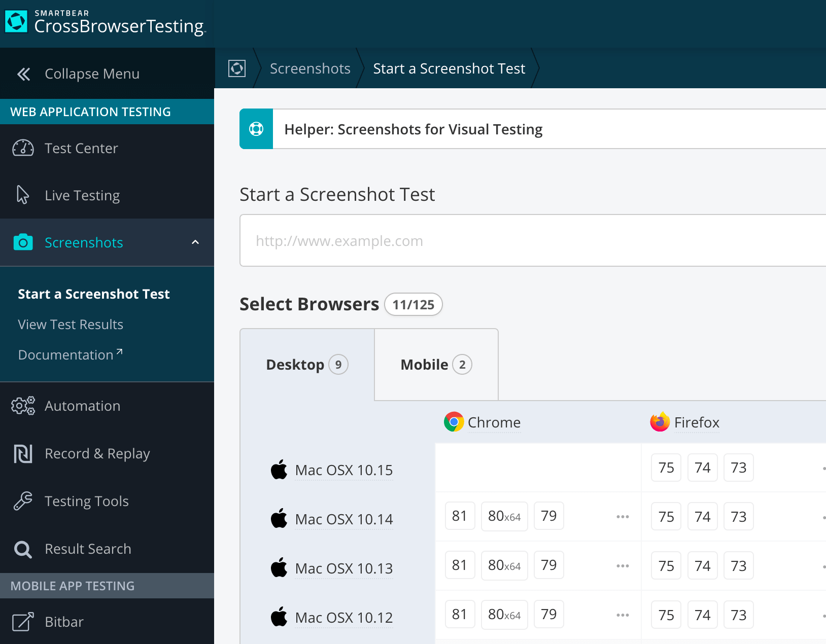Image resolution: width=826 pixels, height=644 pixels.
Task: Toggle Chrome 80x64 on Mac OSX 10.14
Action: (504, 516)
